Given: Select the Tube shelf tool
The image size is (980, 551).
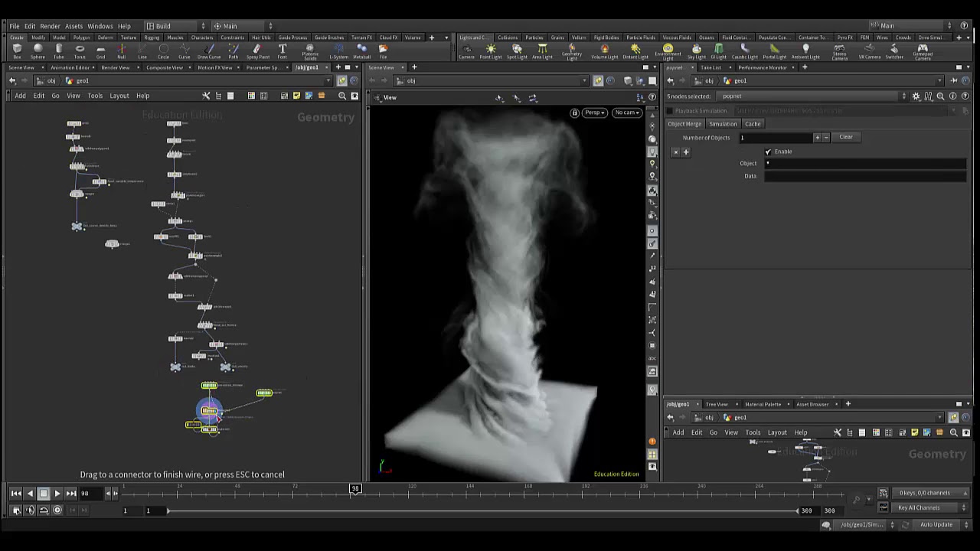Looking at the screenshot, I should point(59,51).
